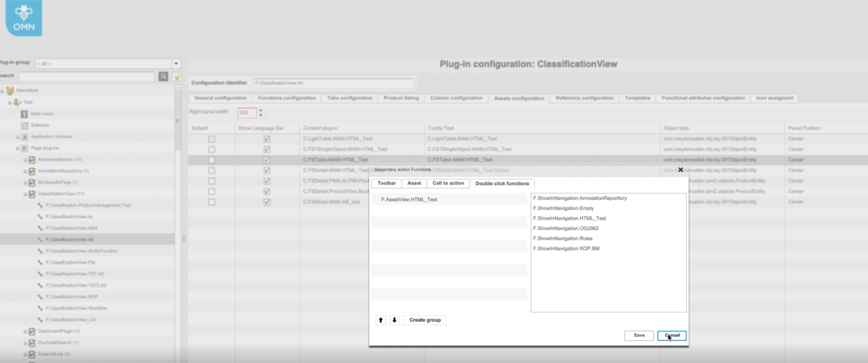
Task: Click the search magnifier icon
Action: click(x=163, y=76)
